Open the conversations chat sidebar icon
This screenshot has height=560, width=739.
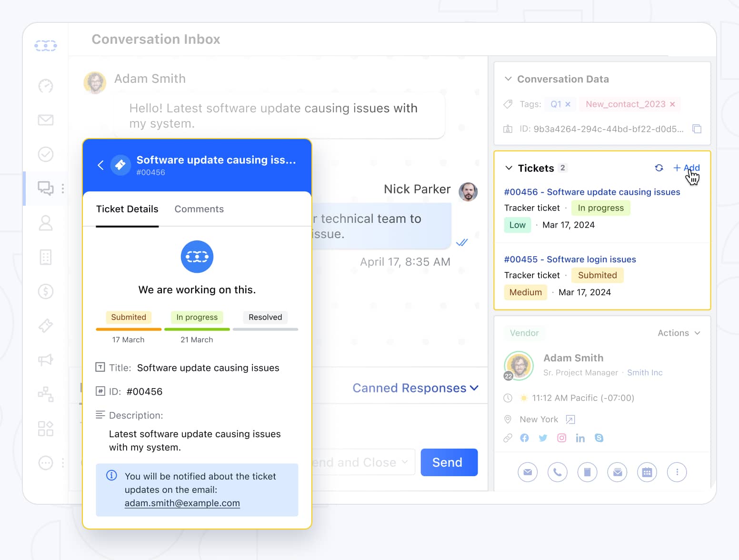[x=46, y=189]
